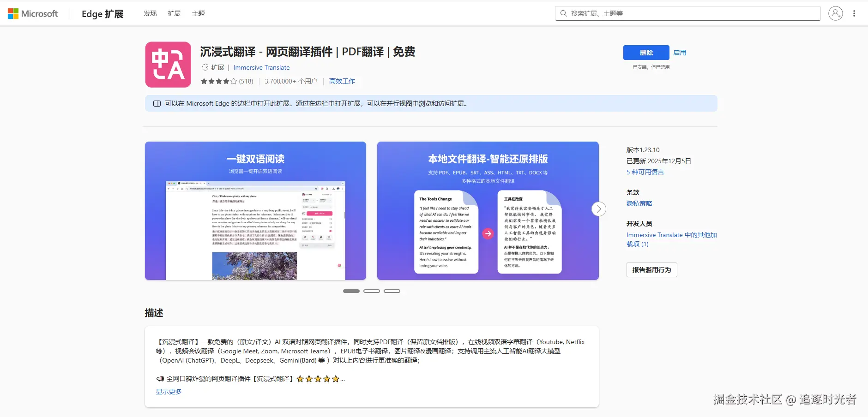Image resolution: width=868 pixels, height=417 pixels.
Task: Open the 主题 navigation tab
Action: coord(198,13)
